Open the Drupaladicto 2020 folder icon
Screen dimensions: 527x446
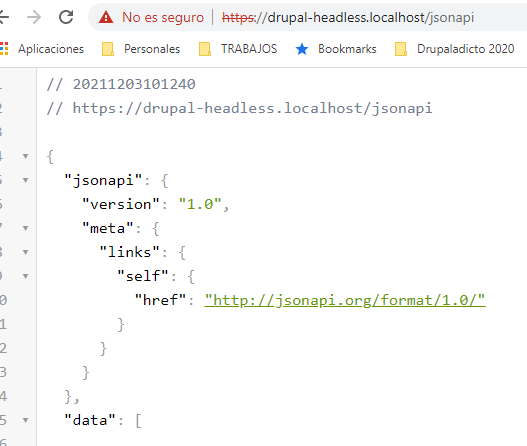[x=401, y=49]
